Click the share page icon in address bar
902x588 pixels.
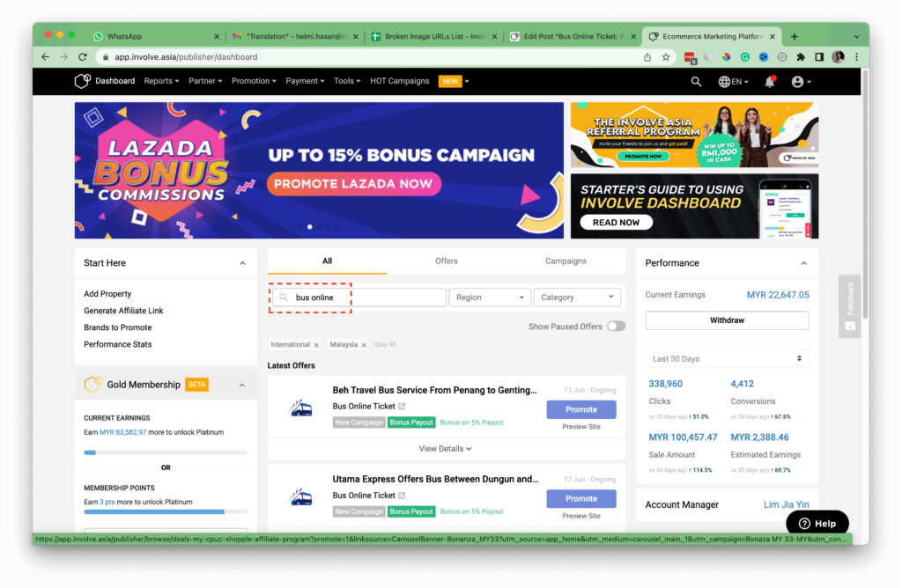[647, 57]
